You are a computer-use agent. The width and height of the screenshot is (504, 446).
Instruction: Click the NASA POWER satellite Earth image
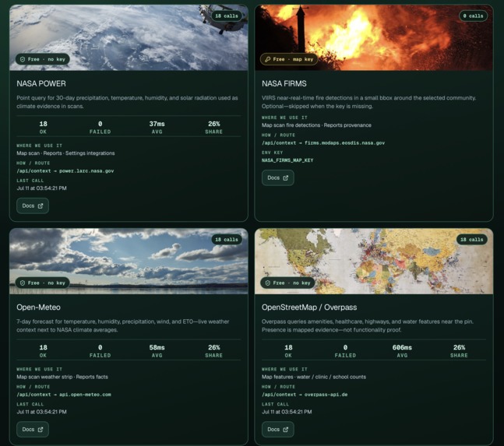click(129, 37)
